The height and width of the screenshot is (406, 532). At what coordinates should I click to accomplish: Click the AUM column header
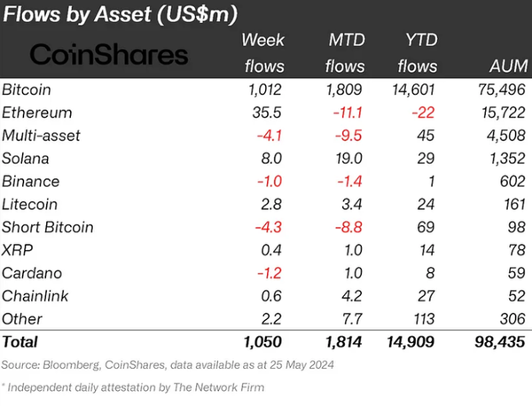pos(505,66)
